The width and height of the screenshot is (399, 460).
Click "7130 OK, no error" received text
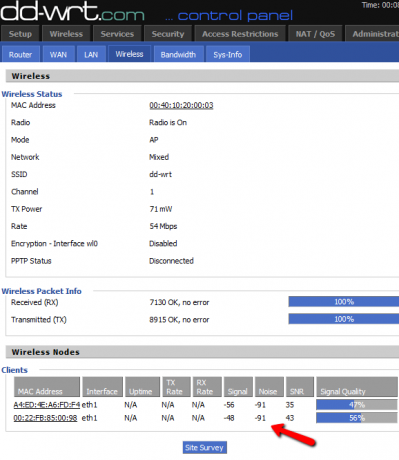(x=179, y=302)
